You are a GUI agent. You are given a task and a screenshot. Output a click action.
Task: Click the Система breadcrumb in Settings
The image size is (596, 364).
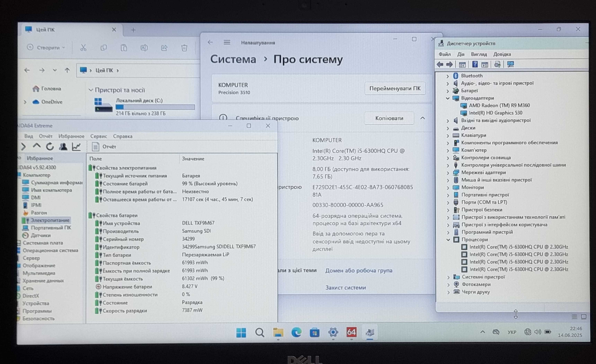[233, 59]
